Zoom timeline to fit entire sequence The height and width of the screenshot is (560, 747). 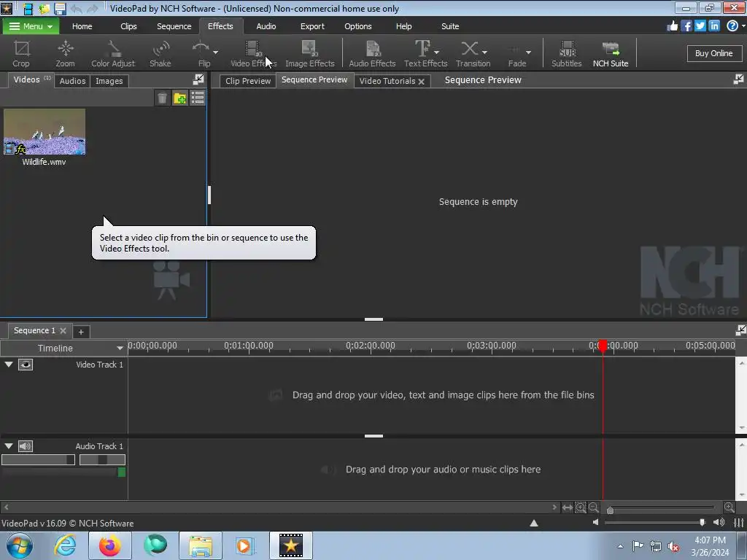(567, 507)
